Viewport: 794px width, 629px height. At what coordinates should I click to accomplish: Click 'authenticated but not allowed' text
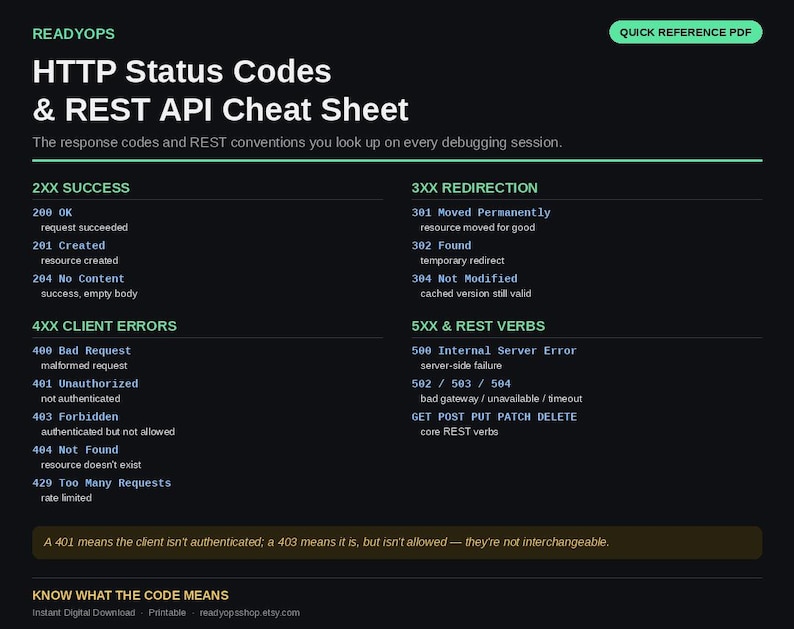pos(108,431)
